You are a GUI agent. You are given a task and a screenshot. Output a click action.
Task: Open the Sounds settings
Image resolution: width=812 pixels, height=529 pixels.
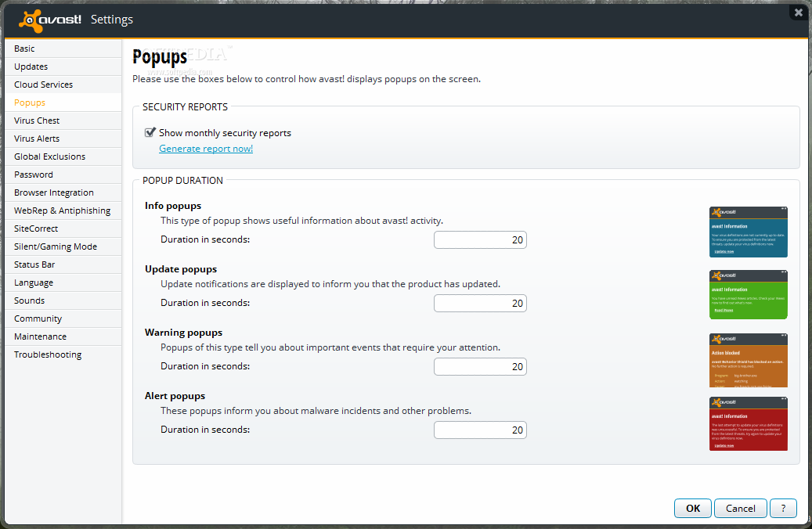[63, 300]
